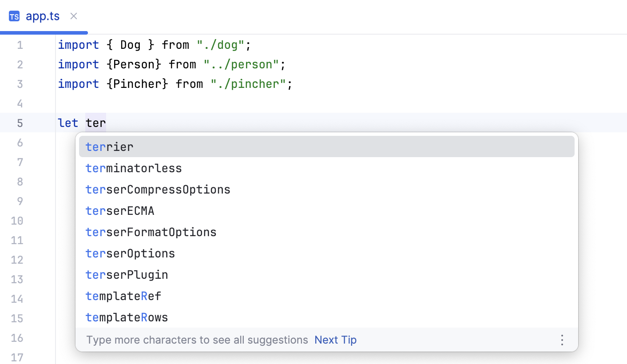The width and height of the screenshot is (627, 364).
Task: Open the completion popup three-dot options menu
Action: pos(562,340)
